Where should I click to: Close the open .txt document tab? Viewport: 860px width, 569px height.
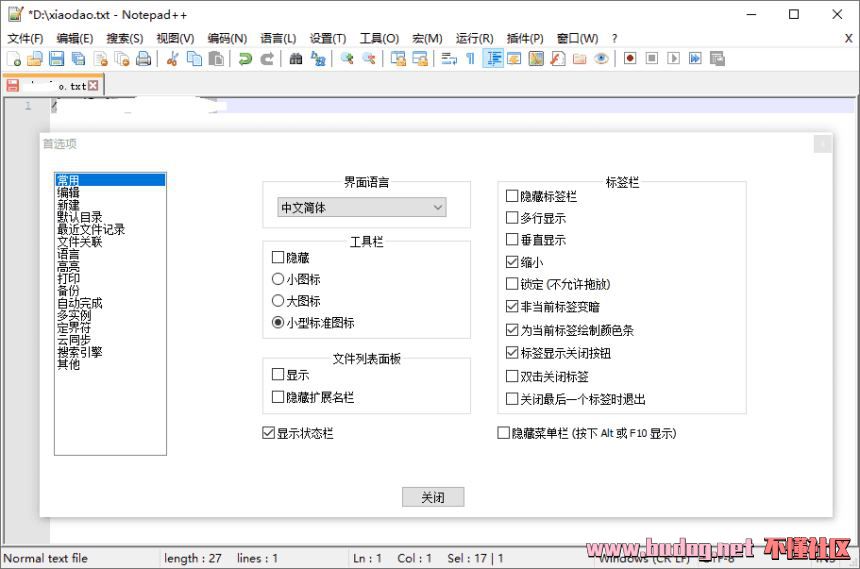coord(94,86)
